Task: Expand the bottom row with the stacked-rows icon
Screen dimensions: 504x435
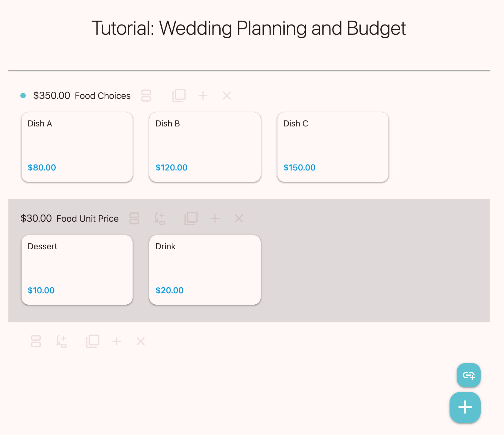Action: click(x=36, y=341)
